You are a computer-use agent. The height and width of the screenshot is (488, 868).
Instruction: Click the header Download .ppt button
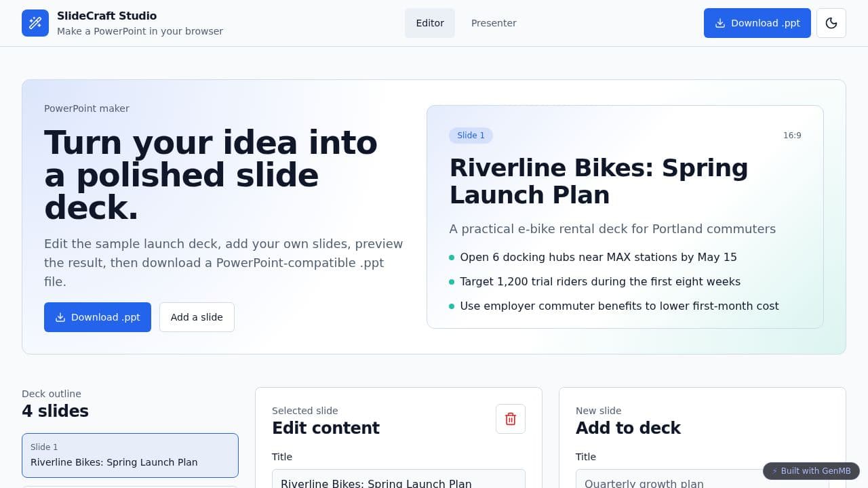(x=757, y=23)
